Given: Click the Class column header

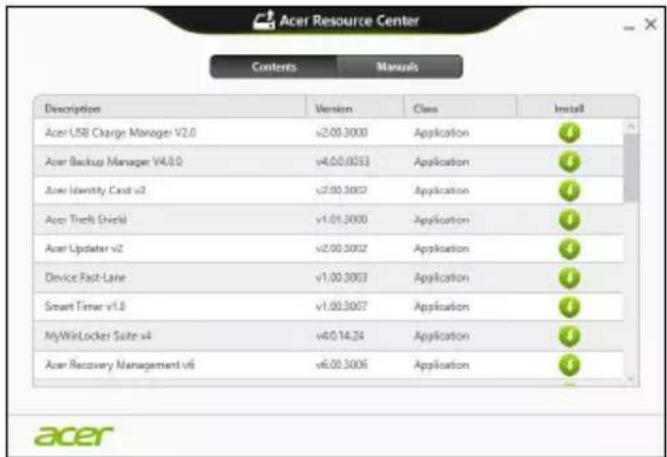Looking at the screenshot, I should 460,108.
